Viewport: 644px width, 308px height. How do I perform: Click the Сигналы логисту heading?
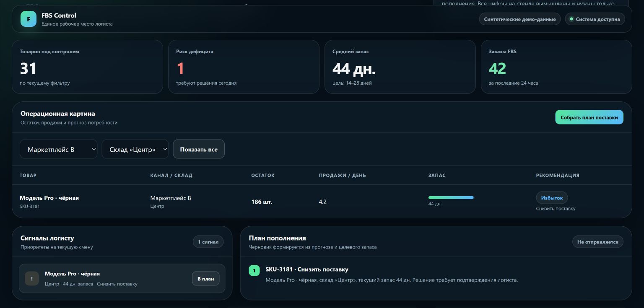coord(47,238)
